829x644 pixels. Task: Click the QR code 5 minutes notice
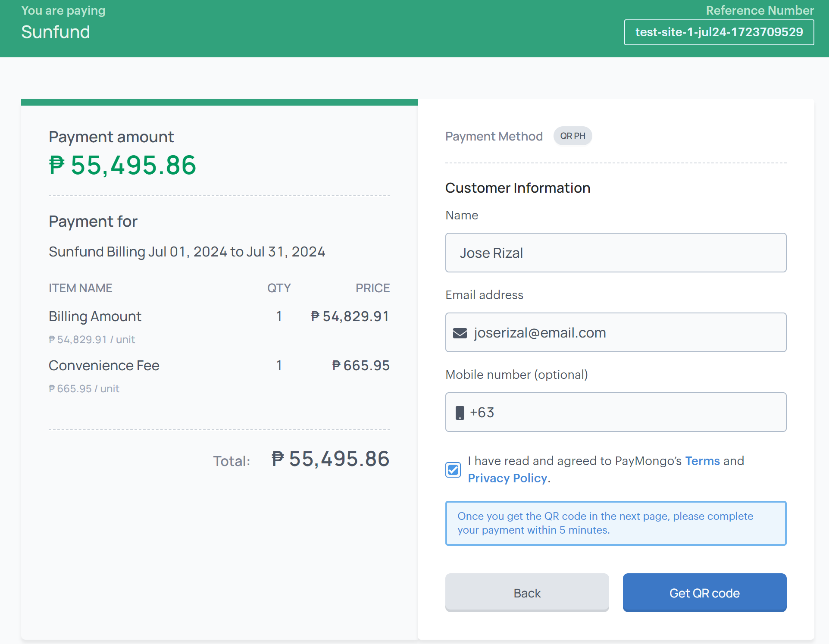pyautogui.click(x=616, y=523)
